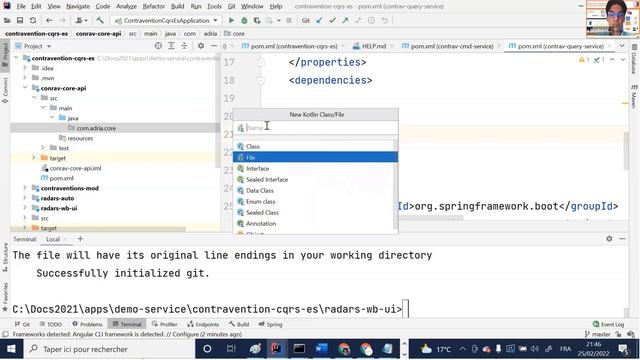Open the TODO tool window
This screenshot has width=640, height=360.
[x=51, y=324]
